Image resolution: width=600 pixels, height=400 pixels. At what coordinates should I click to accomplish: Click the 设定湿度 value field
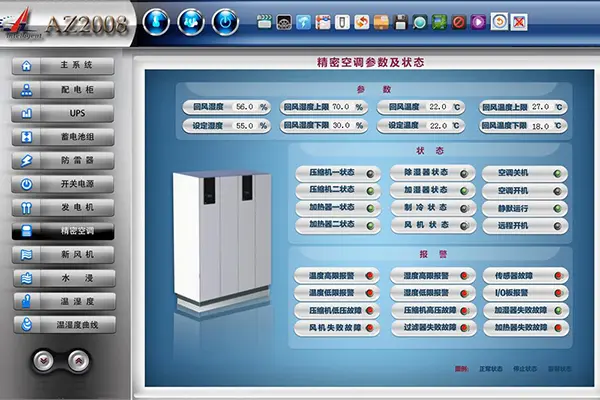[x=244, y=126]
